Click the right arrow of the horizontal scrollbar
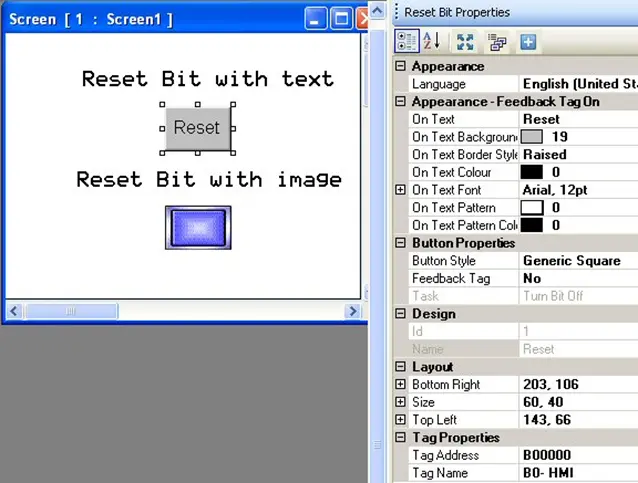 click(352, 311)
